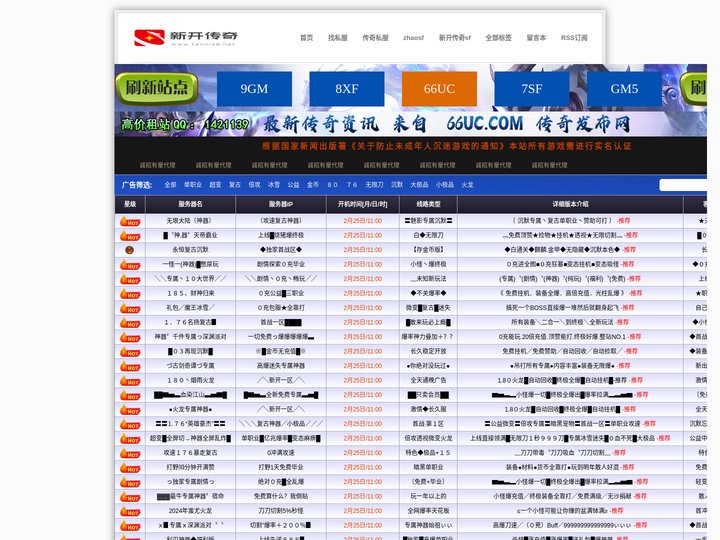
Task: Click HOT icon beside 礼包/魔王冰雪
Action: pyautogui.click(x=130, y=308)
